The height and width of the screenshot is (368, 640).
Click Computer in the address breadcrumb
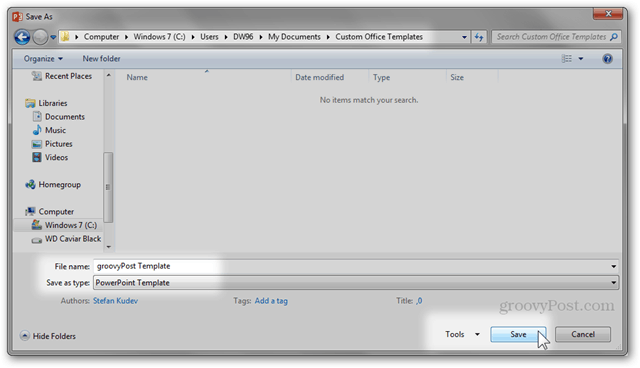101,37
